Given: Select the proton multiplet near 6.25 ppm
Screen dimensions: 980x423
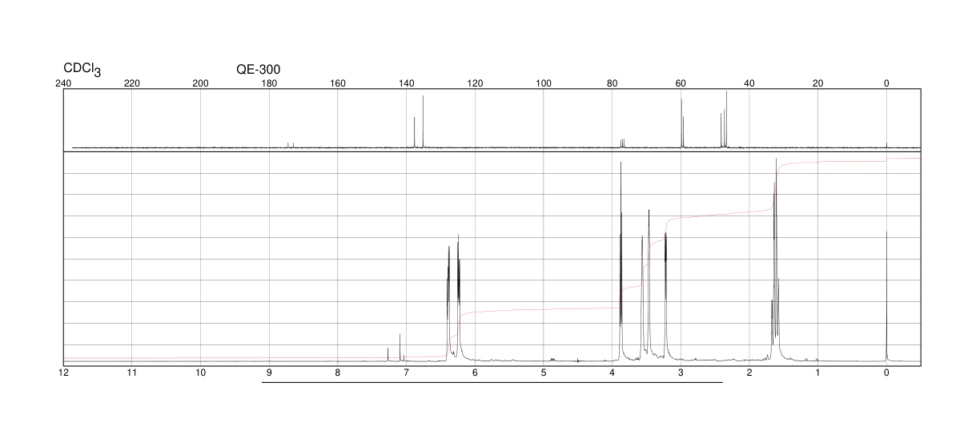Looking at the screenshot, I should click(x=458, y=296).
